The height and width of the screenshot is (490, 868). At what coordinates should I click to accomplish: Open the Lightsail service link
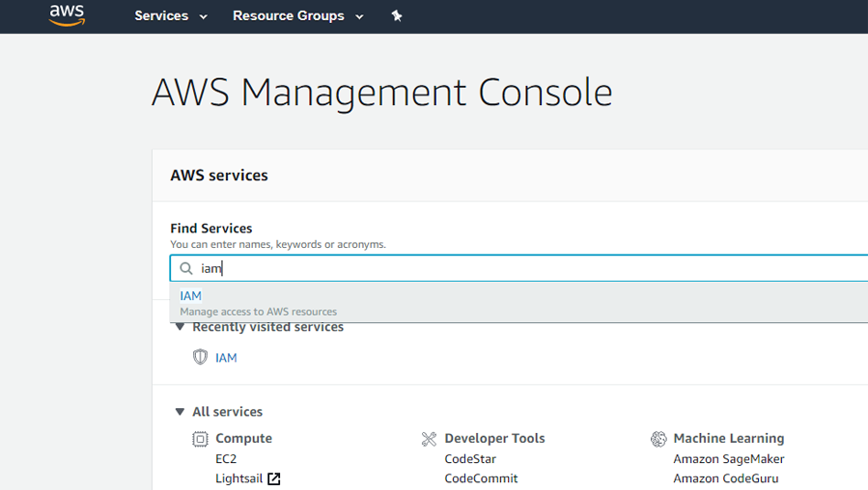[x=238, y=478]
